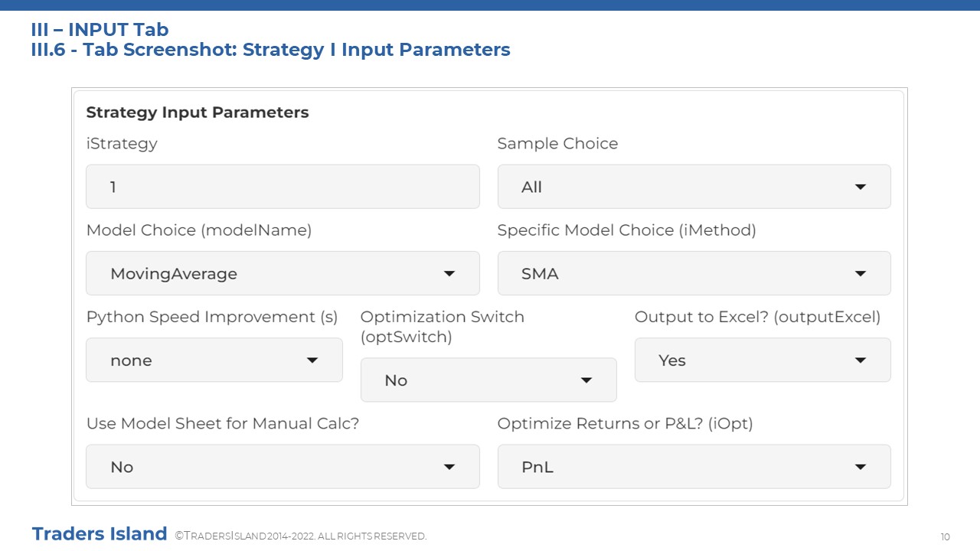Click the Strategy Input Parameters heading
The width and height of the screenshot is (980, 551).
point(198,112)
